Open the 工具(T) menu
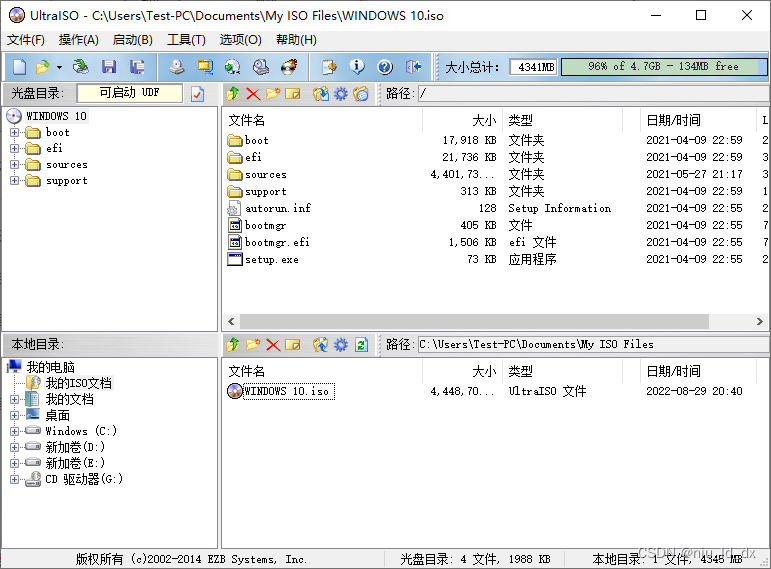This screenshot has height=569, width=771. click(186, 40)
